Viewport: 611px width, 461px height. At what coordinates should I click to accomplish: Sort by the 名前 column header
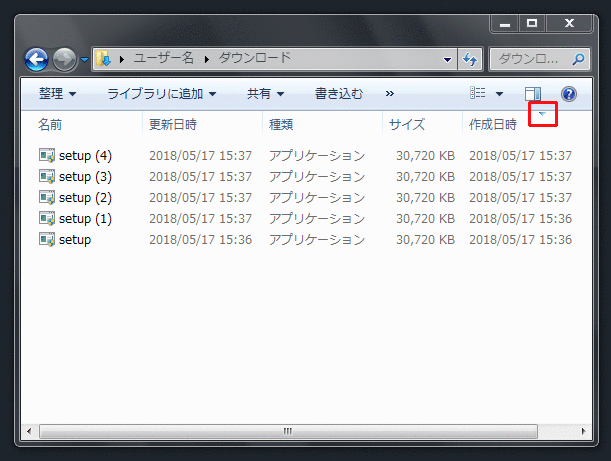[50, 124]
